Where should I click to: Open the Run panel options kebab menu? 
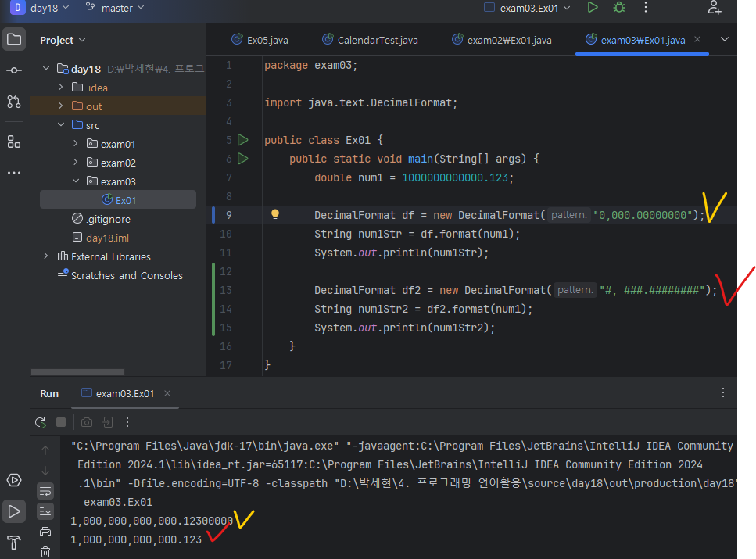(x=722, y=392)
